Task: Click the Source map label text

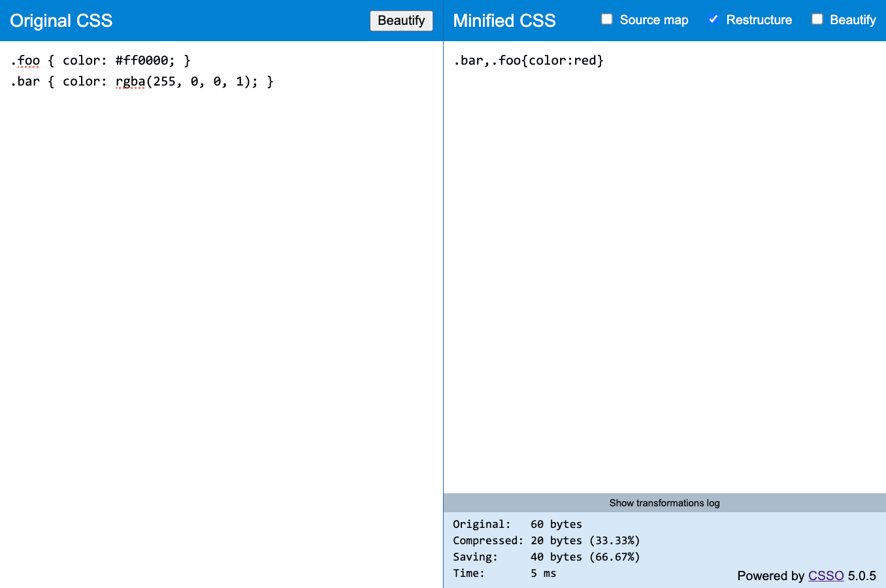Action: coord(653,20)
